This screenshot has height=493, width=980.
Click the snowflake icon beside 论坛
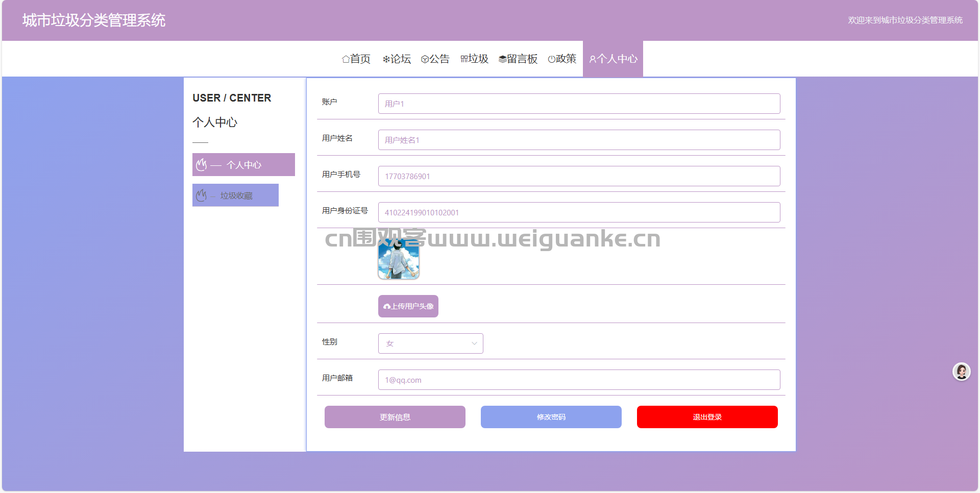386,59
